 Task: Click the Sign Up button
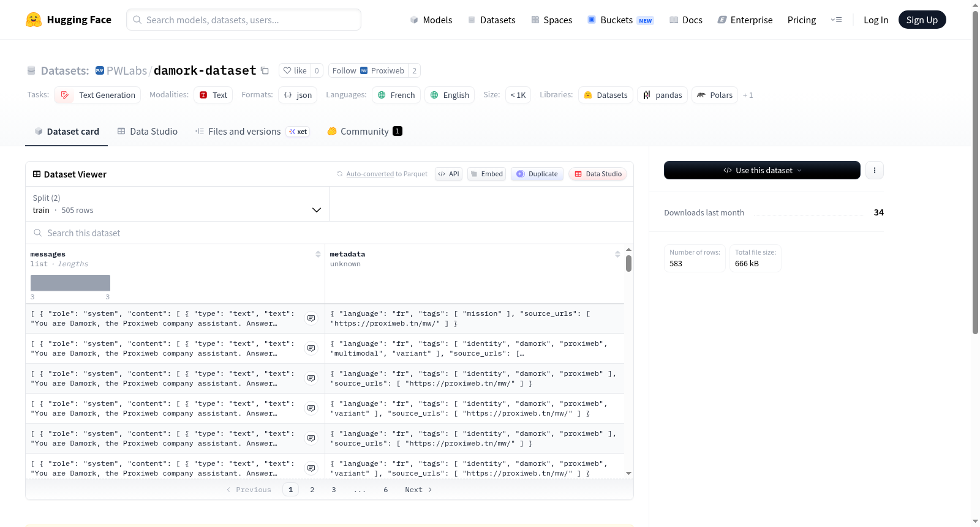coord(922,20)
